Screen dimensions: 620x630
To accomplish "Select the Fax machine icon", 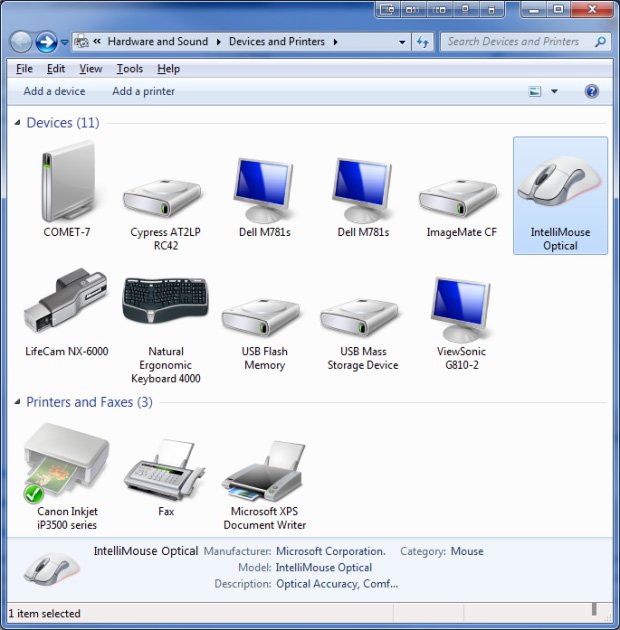I will [x=164, y=470].
